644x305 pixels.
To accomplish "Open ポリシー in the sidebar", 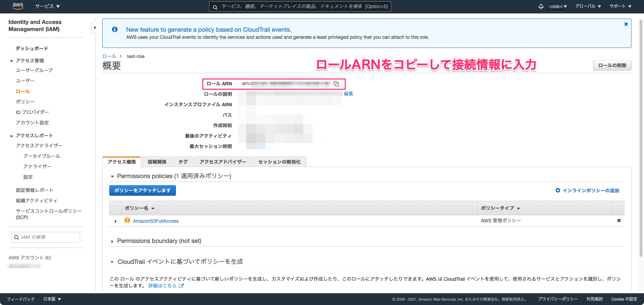I will (25, 102).
